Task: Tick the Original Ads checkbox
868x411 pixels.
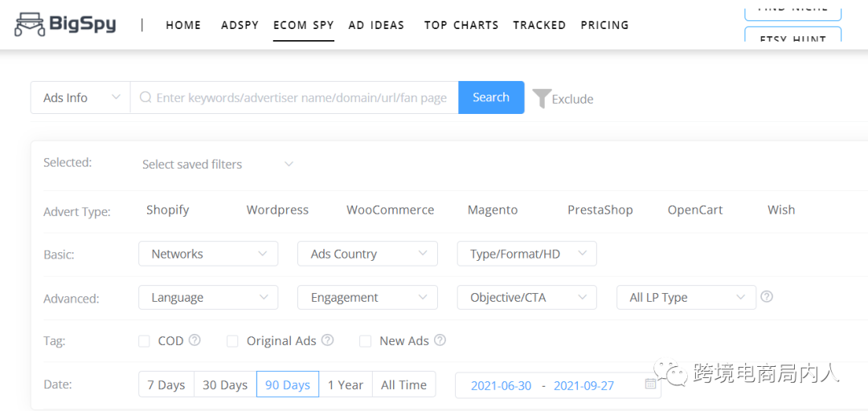Action: pyautogui.click(x=232, y=341)
